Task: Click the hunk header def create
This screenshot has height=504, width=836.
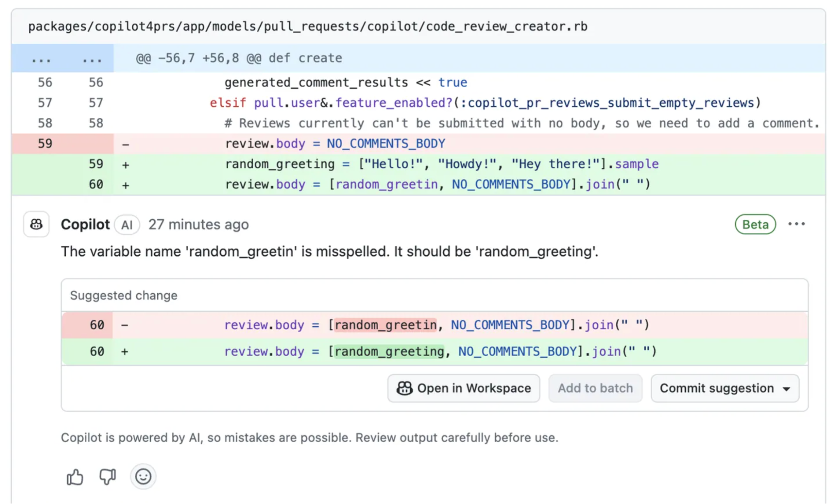Action: pyautogui.click(x=239, y=58)
